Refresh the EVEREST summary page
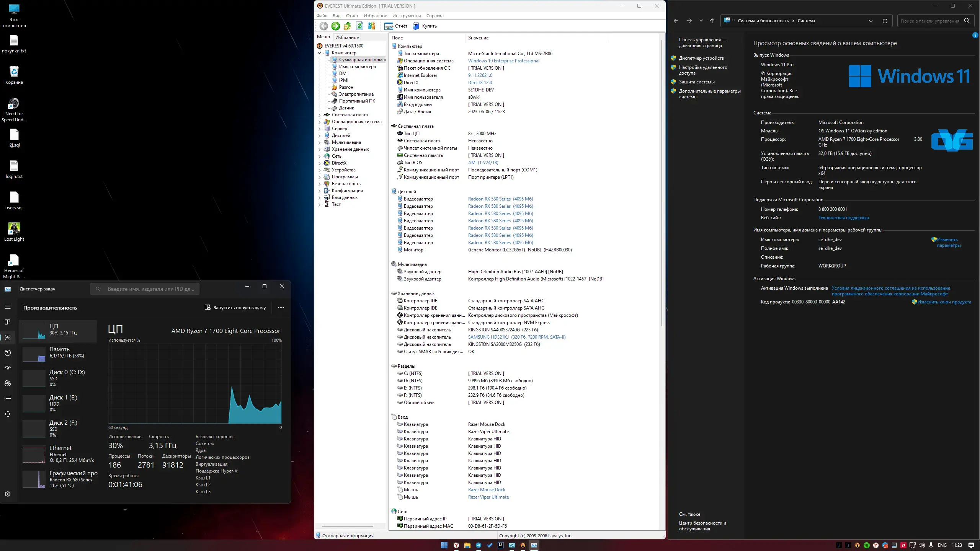This screenshot has height=551, width=980. [359, 26]
